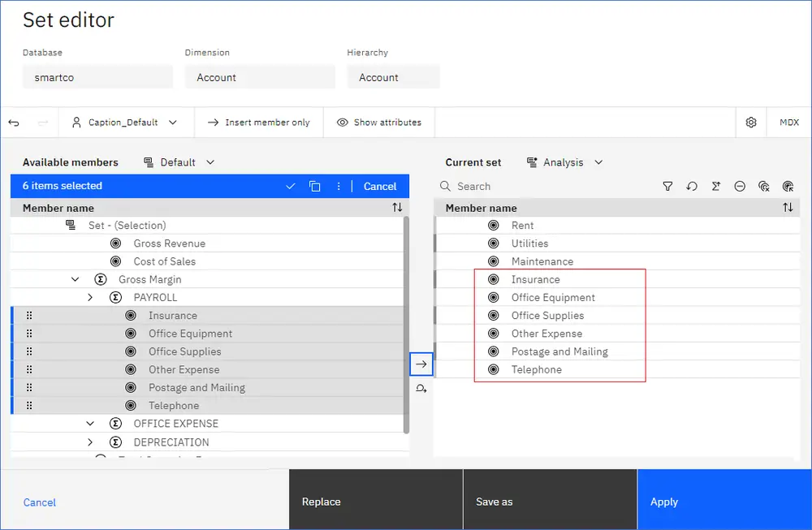
Task: Click the sigma consolidation icon in Current set
Action: 715,187
